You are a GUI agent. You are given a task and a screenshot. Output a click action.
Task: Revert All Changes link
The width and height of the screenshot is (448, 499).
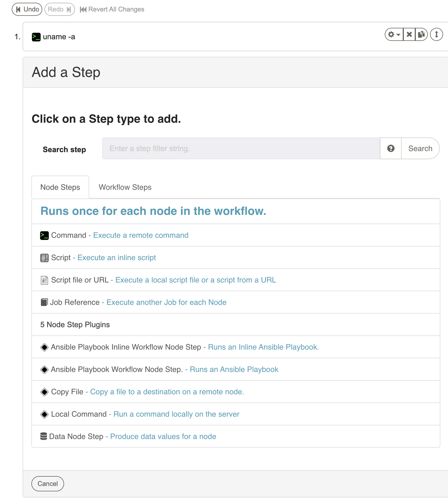pos(112,9)
